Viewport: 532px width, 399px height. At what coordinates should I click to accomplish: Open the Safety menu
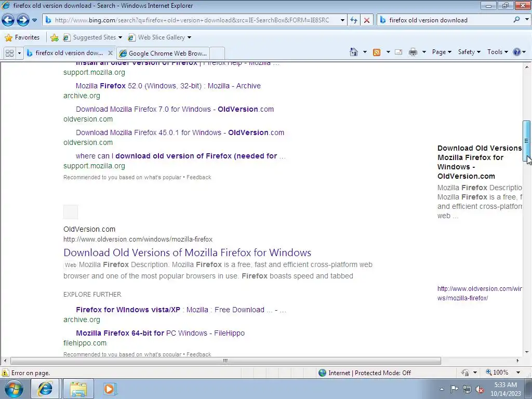[x=469, y=52]
